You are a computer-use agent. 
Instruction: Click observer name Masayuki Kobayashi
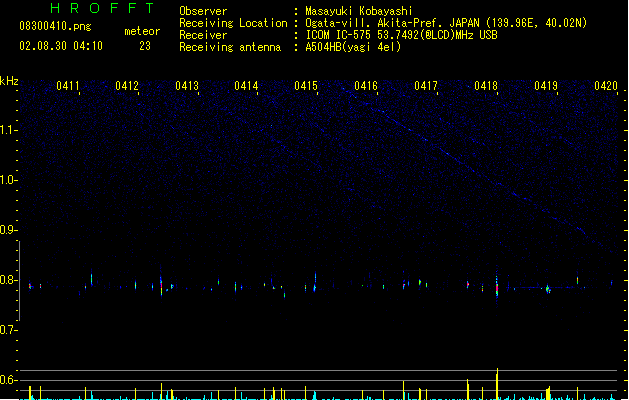tap(359, 11)
